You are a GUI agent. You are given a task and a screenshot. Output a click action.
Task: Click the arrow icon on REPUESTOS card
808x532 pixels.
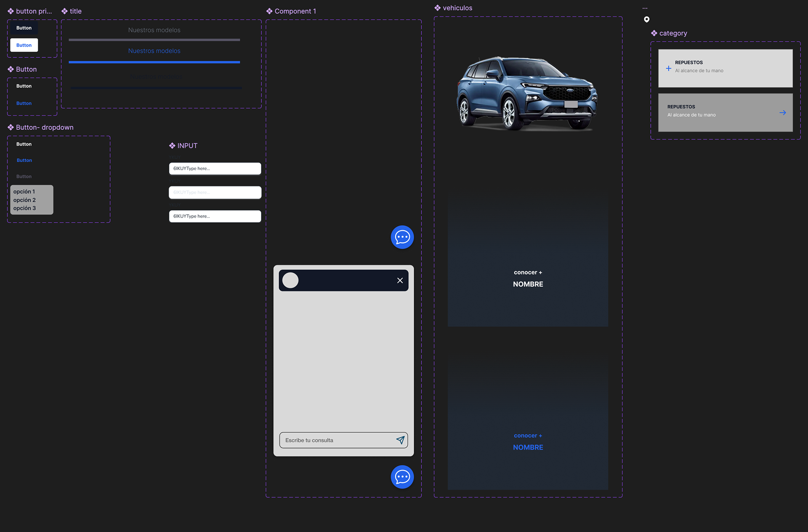coord(782,112)
